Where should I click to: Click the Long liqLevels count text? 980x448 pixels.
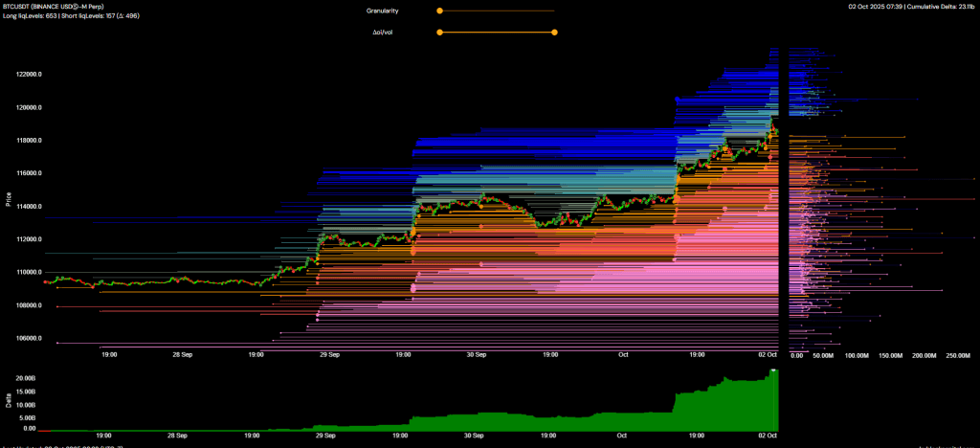pyautogui.click(x=33, y=14)
